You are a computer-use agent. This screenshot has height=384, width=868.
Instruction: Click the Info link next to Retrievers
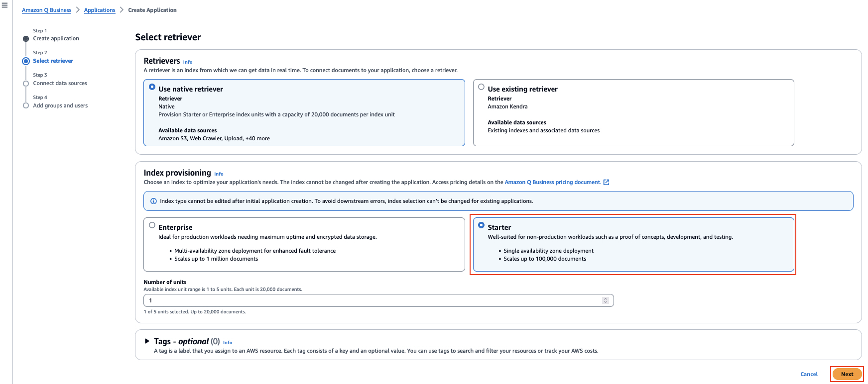(188, 62)
